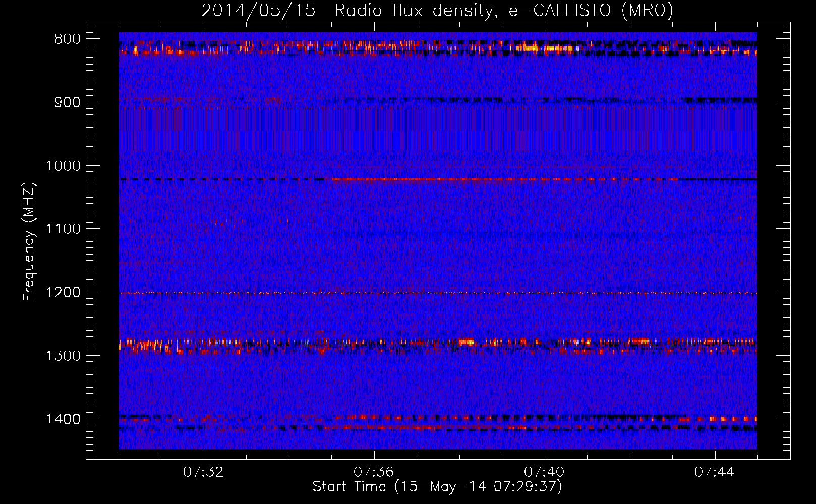Select the 1300 frequency axis label
Image resolution: width=816 pixels, height=504 pixels.
[x=63, y=356]
